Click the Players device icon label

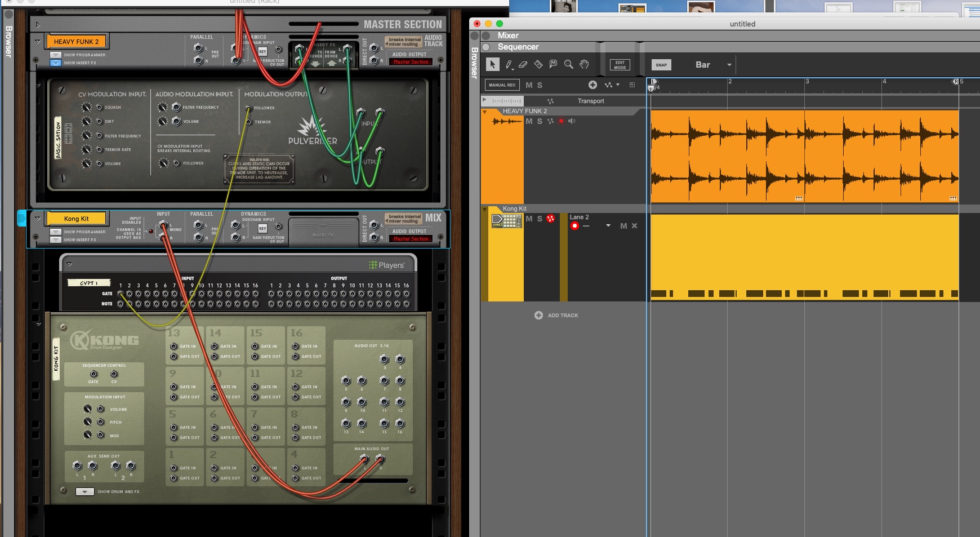pos(386,265)
